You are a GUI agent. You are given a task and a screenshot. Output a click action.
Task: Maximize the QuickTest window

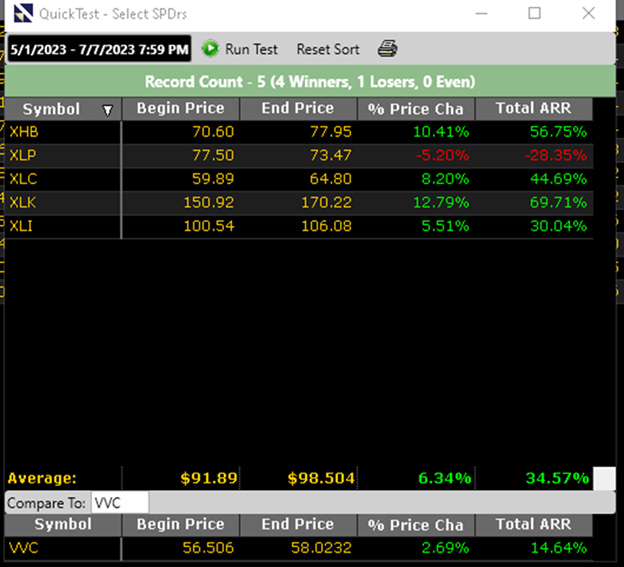click(534, 14)
